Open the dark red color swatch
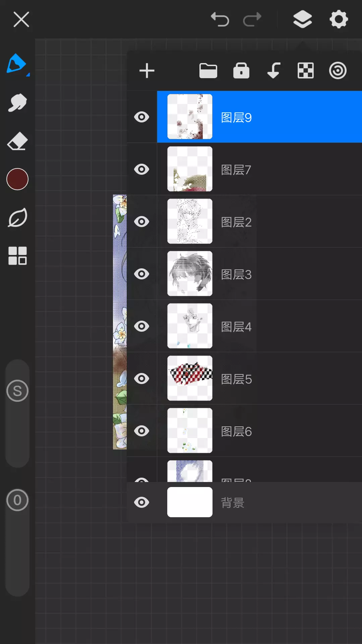The width and height of the screenshot is (362, 644). [x=17, y=179]
